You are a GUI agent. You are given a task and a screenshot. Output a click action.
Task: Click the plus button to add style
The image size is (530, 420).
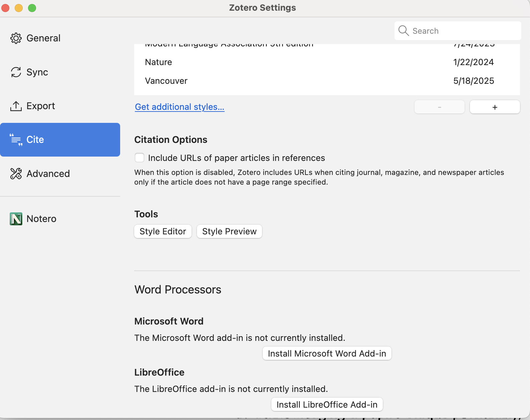point(495,107)
